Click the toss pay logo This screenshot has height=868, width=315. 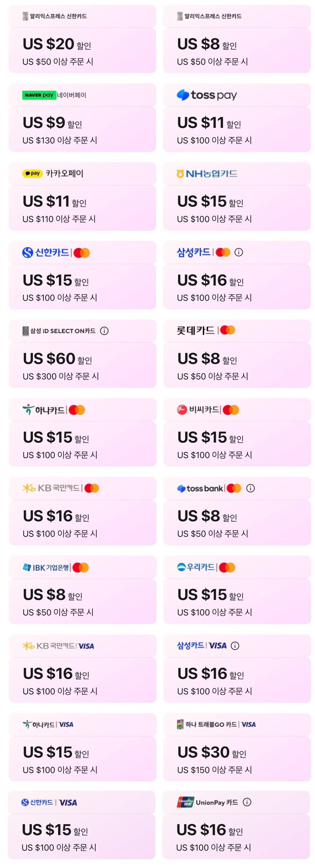point(207,95)
